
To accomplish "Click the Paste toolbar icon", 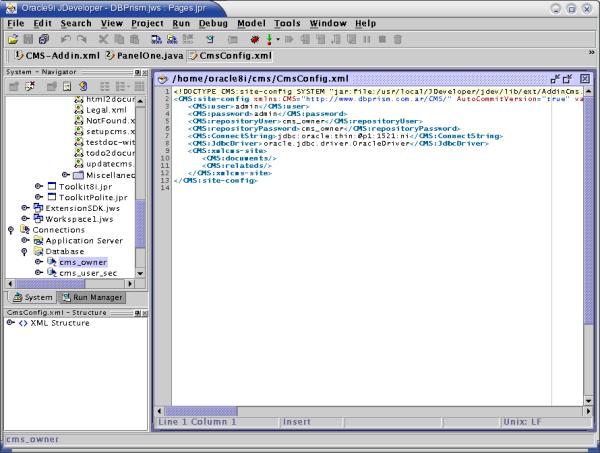I will (134, 39).
